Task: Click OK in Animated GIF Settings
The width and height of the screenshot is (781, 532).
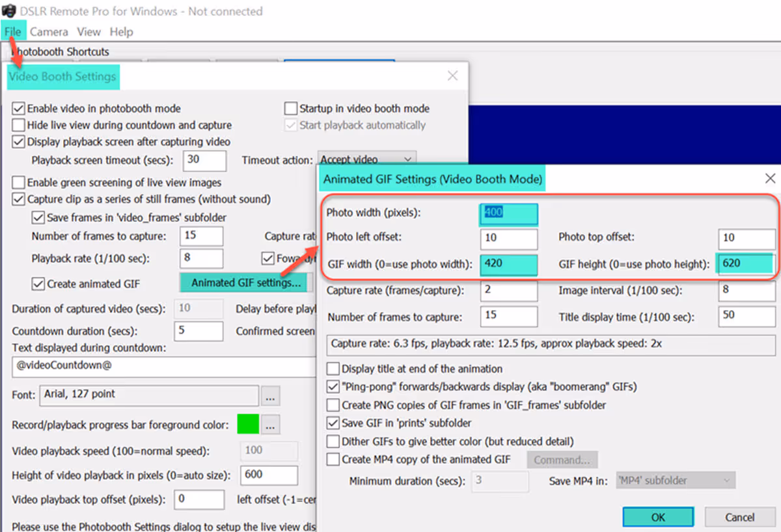Action: (x=658, y=518)
